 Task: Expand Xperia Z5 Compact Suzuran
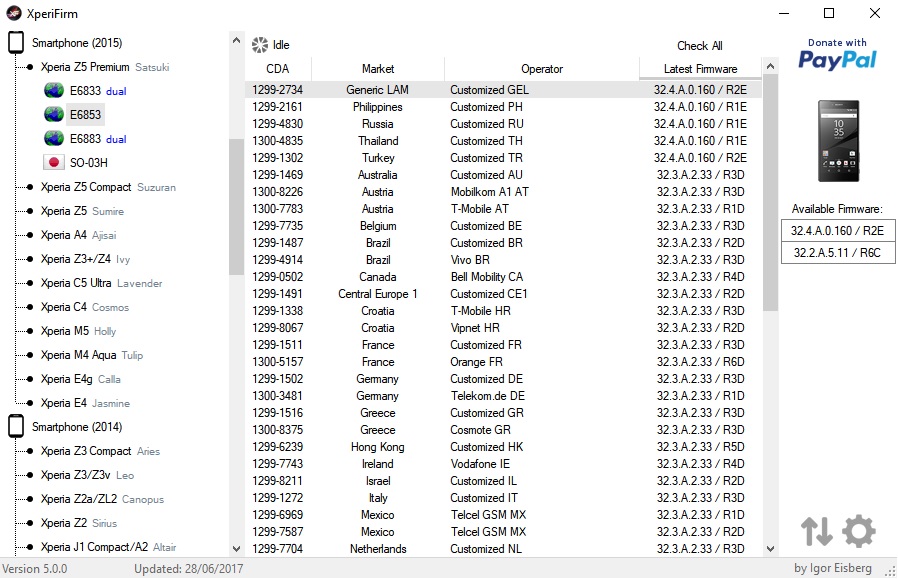pos(108,187)
